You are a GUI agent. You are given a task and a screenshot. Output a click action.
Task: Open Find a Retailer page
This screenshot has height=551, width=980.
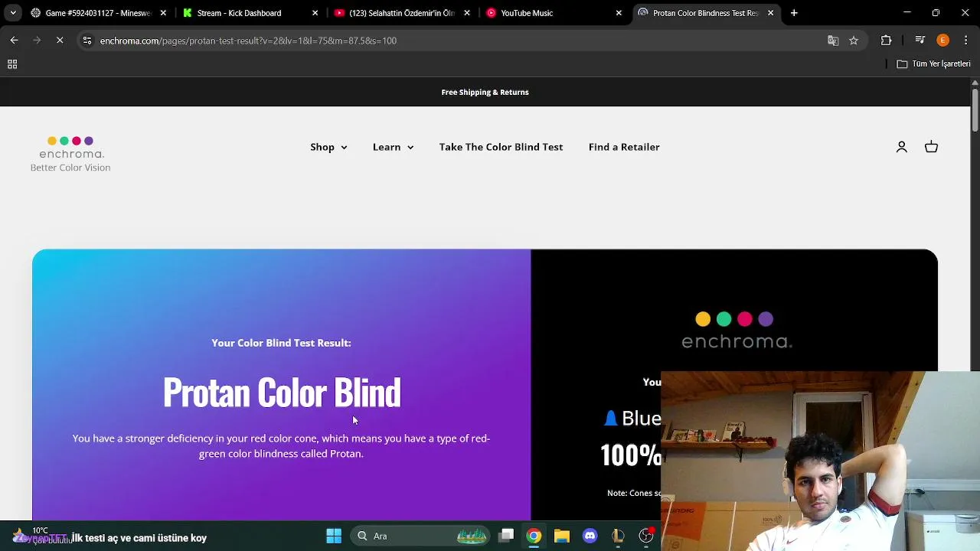point(624,147)
